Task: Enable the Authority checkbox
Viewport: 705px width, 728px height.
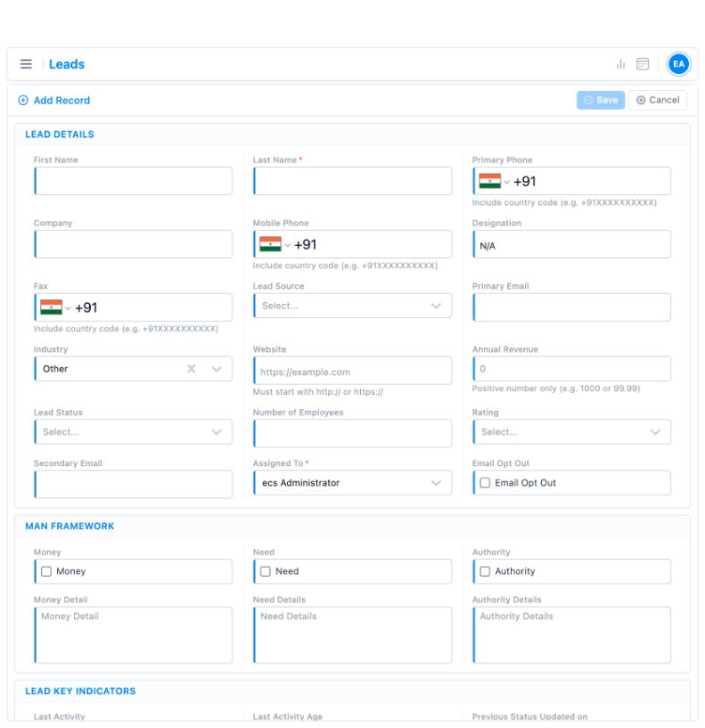Action: (485, 571)
